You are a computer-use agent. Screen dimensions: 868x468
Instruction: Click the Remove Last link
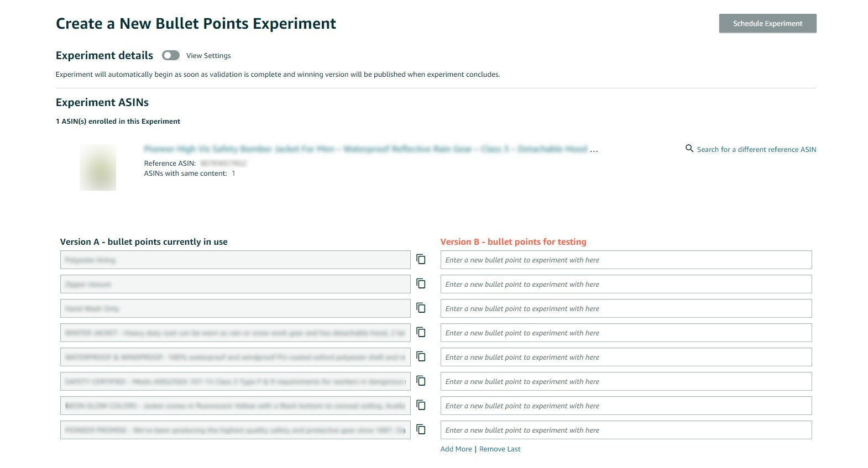(500, 449)
